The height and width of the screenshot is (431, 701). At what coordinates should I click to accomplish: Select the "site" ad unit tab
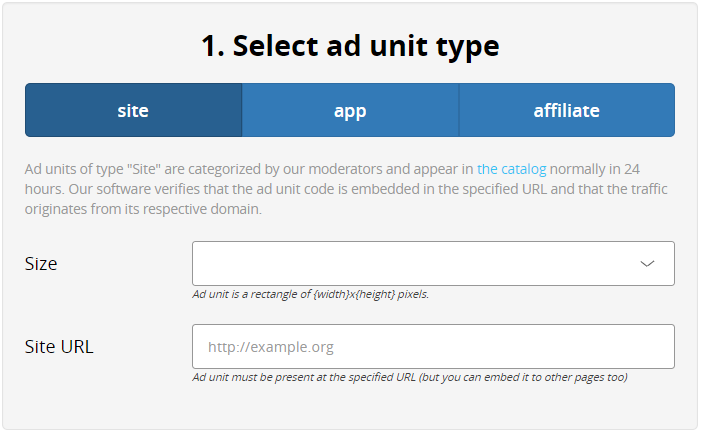tap(133, 110)
